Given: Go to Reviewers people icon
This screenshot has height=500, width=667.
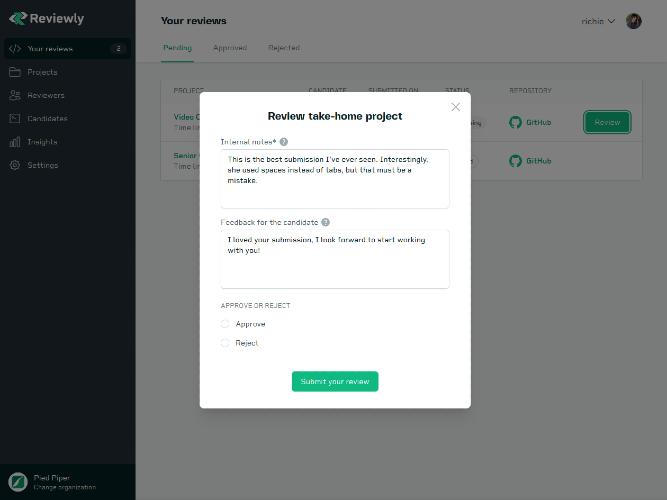Looking at the screenshot, I should (15, 95).
